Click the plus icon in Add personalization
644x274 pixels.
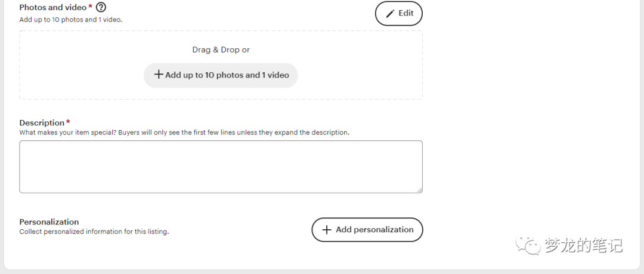click(326, 230)
